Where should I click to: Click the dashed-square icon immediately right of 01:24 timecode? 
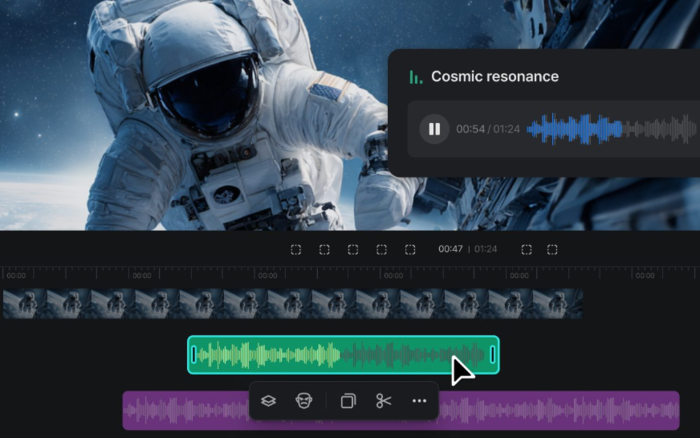coord(526,250)
